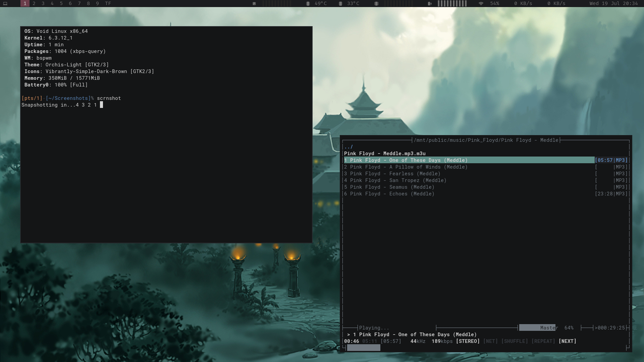The image size is (644, 362).
Task: Click the Uptime: 1 min line
Action: pos(44,45)
